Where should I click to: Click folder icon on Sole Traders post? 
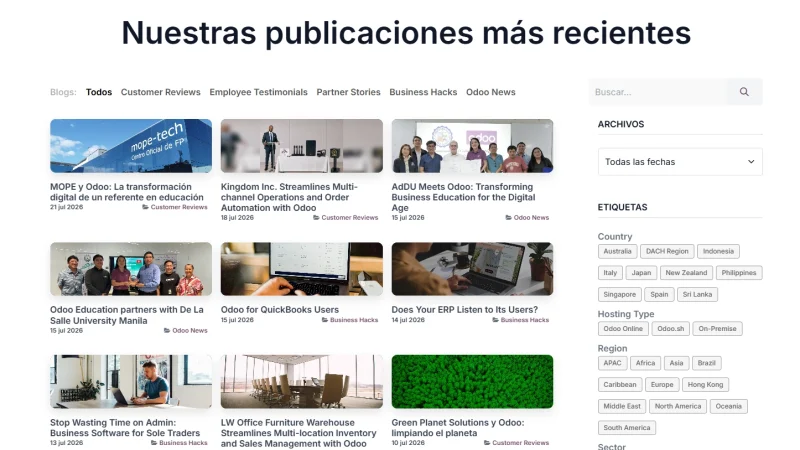click(154, 443)
